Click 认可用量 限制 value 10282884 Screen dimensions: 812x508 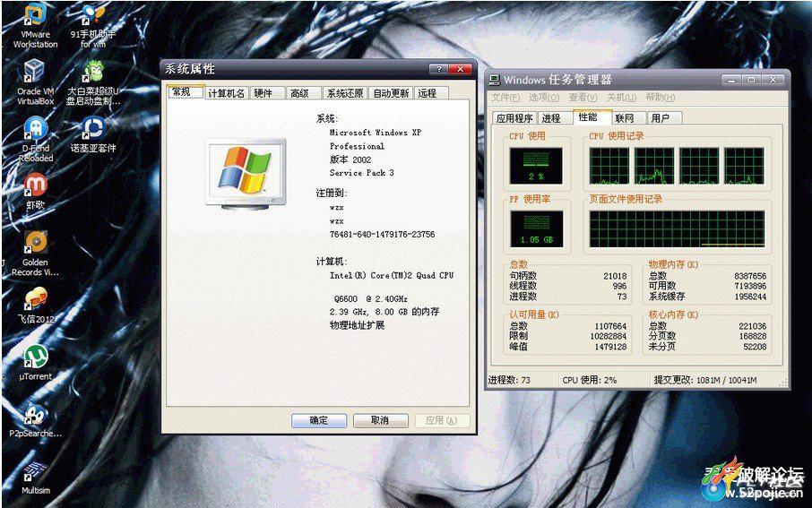pos(608,336)
